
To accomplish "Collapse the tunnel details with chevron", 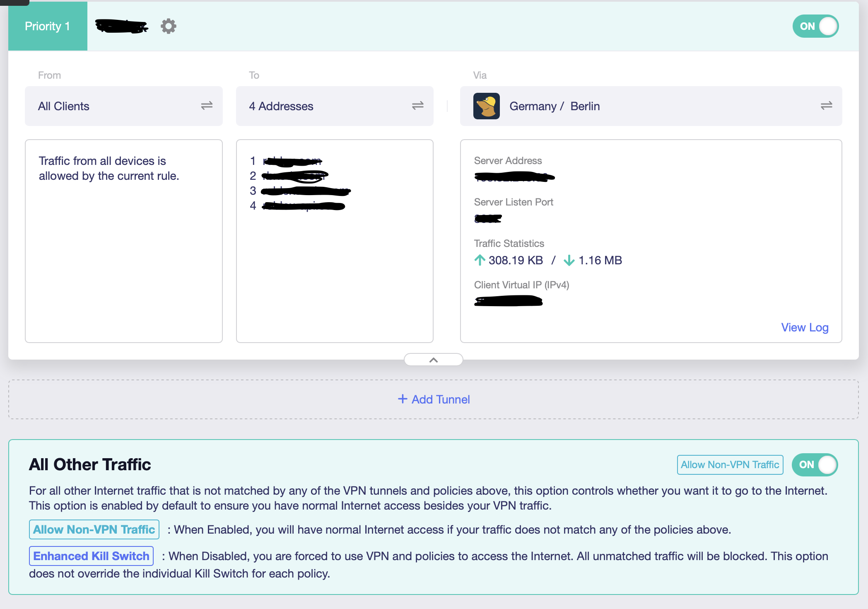I will coord(433,360).
